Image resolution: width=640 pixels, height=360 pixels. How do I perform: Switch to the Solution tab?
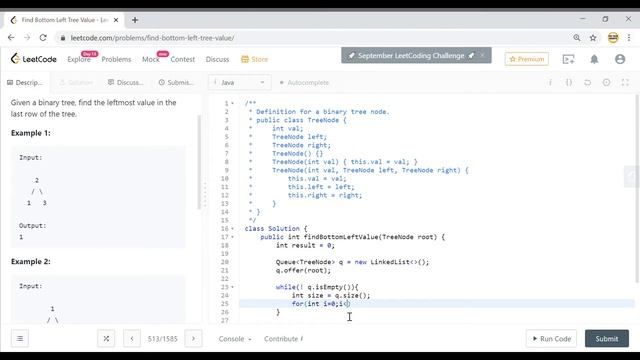pyautogui.click(x=76, y=82)
